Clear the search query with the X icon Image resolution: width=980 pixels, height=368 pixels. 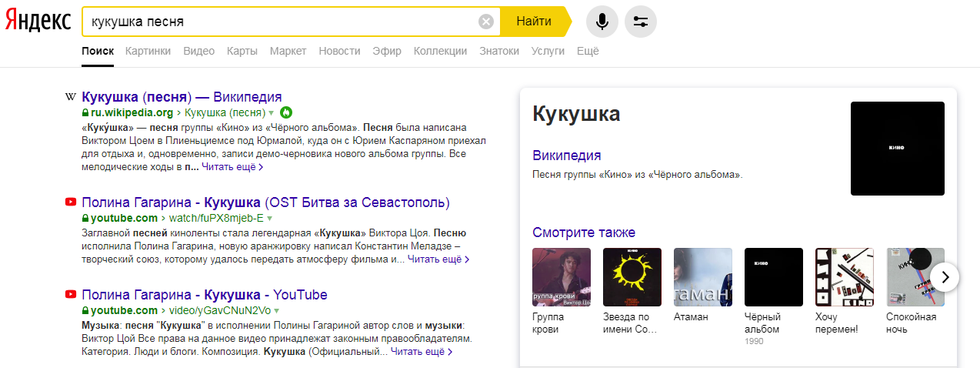(x=486, y=22)
